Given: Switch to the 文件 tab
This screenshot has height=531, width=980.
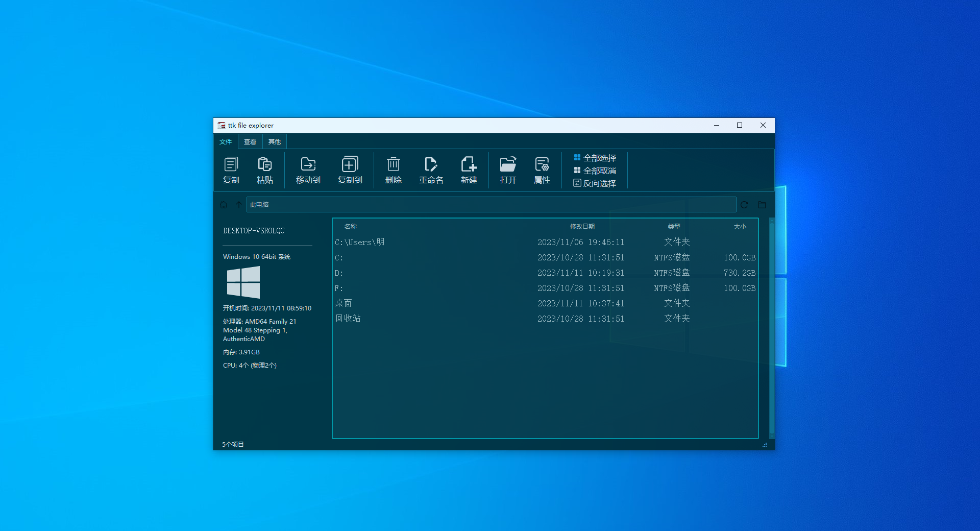Looking at the screenshot, I should 226,142.
